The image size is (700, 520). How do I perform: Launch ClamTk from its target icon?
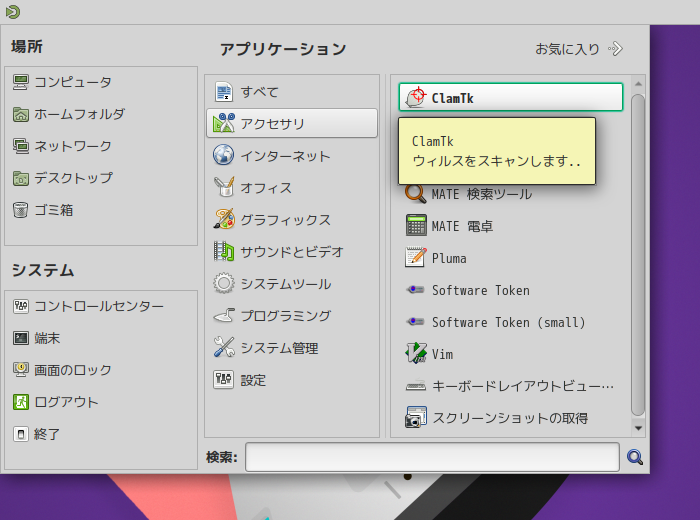pyautogui.click(x=416, y=97)
